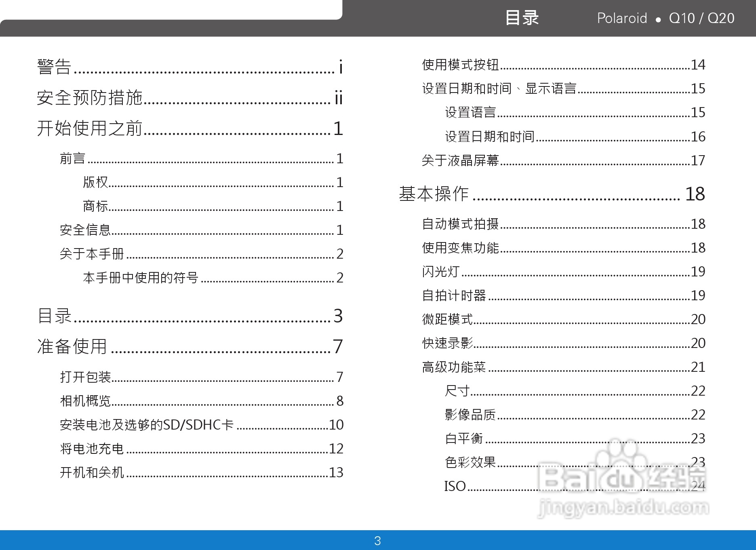Go to 准备使用 chapter entry
The width and height of the screenshot is (756, 550).
190,346
